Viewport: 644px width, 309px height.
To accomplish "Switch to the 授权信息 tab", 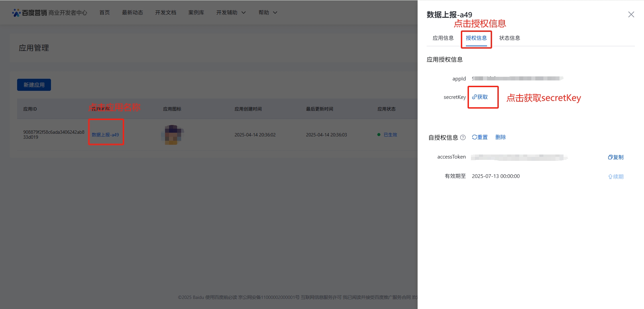I will [476, 38].
